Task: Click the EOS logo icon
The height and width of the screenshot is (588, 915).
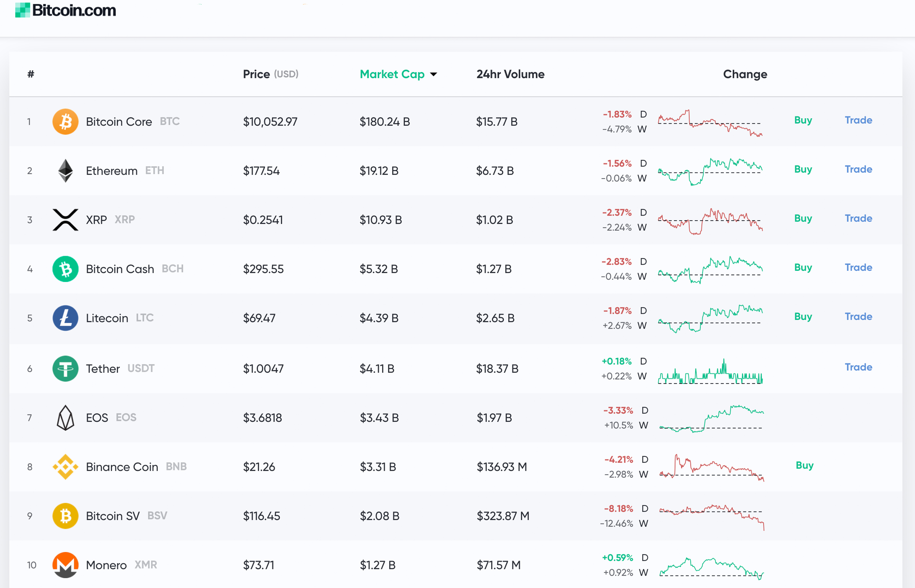Action: [65, 418]
